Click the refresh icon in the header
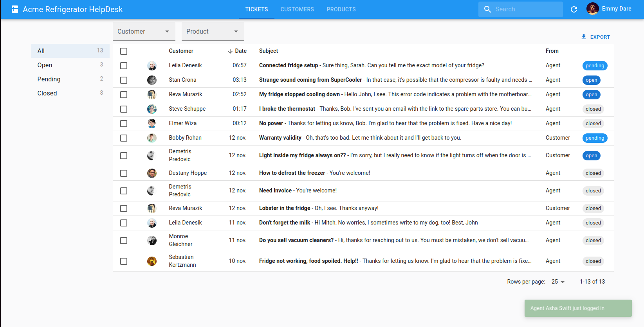The height and width of the screenshot is (327, 644). point(574,9)
